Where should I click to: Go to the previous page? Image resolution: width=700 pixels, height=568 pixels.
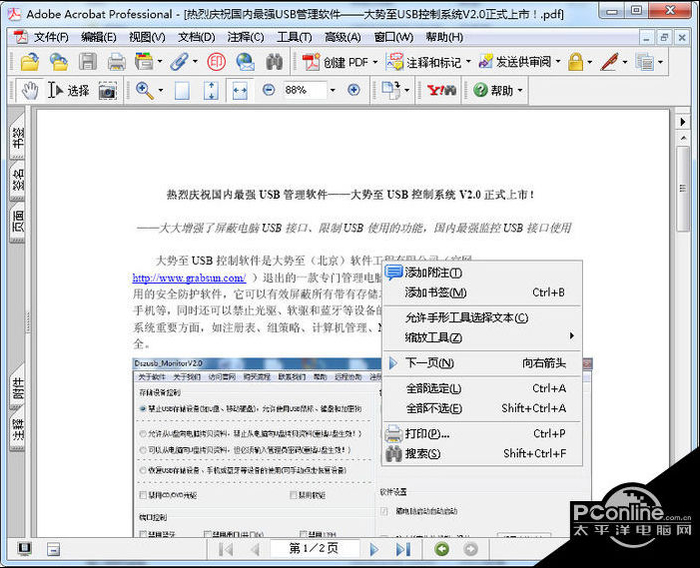coord(255,549)
